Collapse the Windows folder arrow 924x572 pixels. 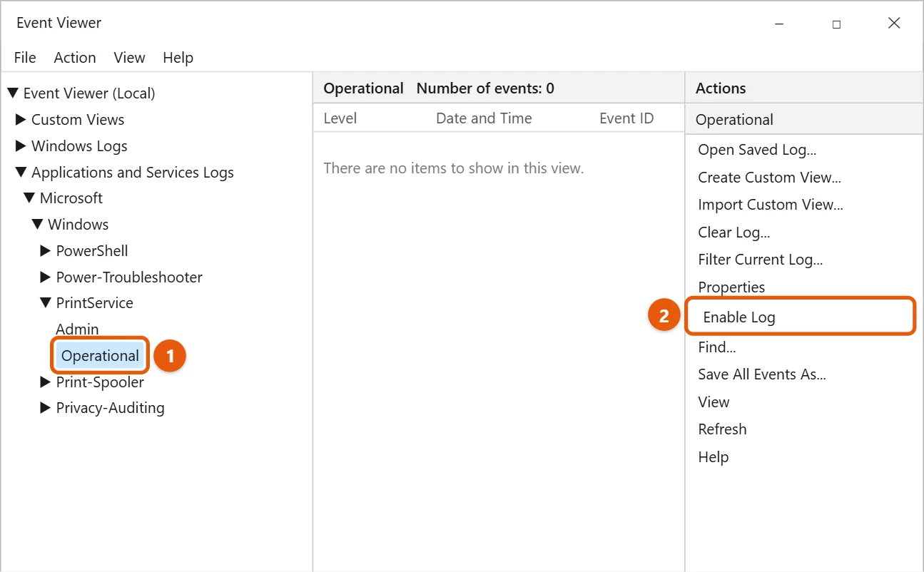37,225
